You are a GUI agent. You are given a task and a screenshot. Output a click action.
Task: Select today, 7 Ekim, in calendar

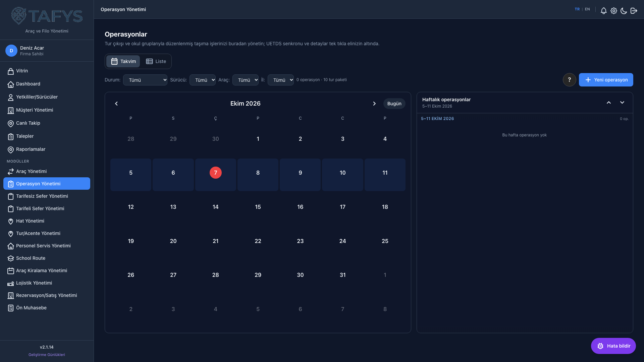[x=215, y=173]
